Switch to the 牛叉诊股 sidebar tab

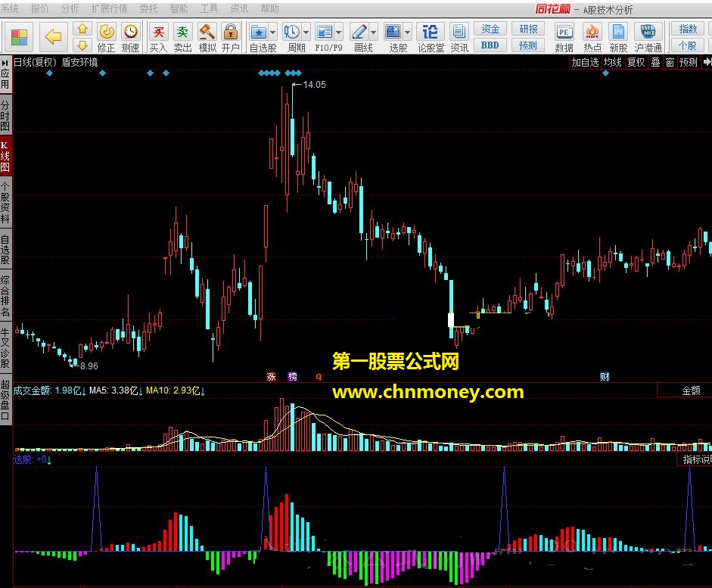(x=5, y=347)
